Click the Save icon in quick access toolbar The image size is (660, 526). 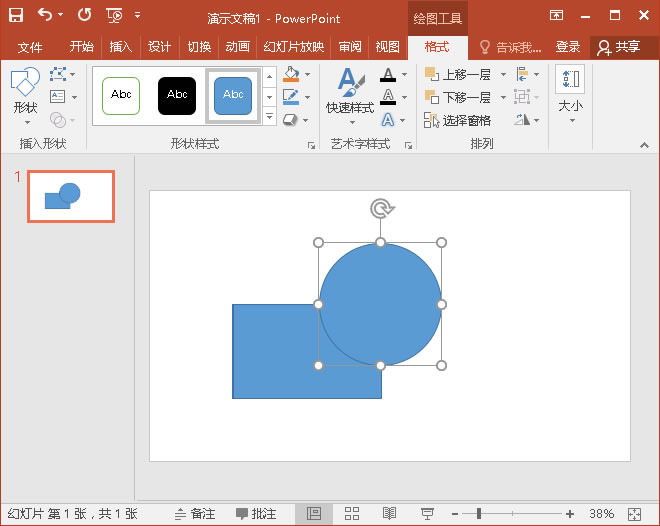pyautogui.click(x=16, y=15)
